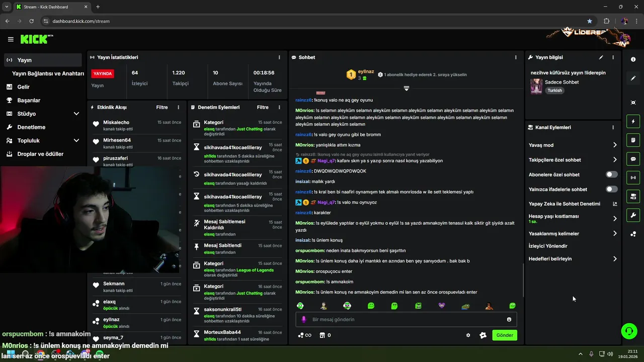The width and height of the screenshot is (644, 362).
Task: Click the channel points infinity icon
Action: tap(304, 335)
